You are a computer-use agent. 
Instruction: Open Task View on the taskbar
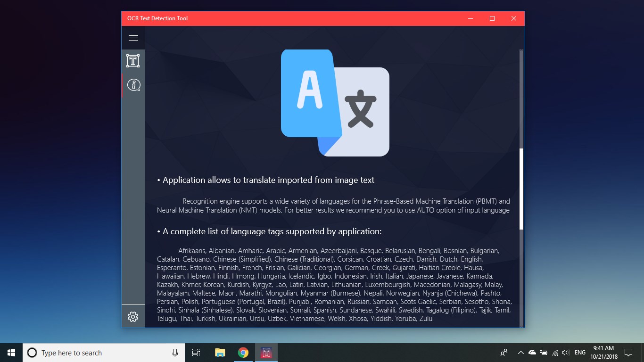pos(196,353)
